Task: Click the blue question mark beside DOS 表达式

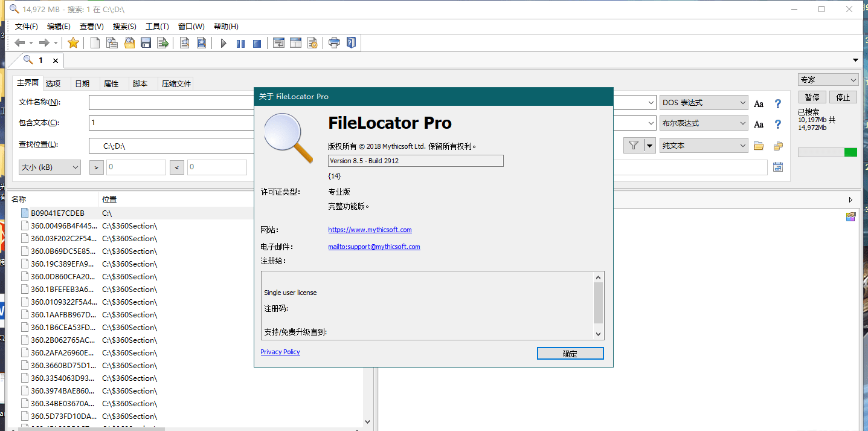Action: coord(778,103)
